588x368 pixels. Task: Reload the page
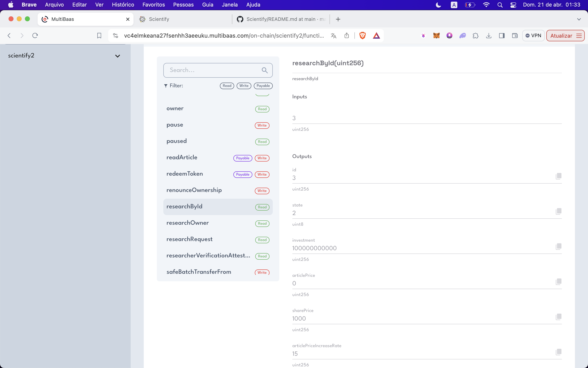(35, 36)
